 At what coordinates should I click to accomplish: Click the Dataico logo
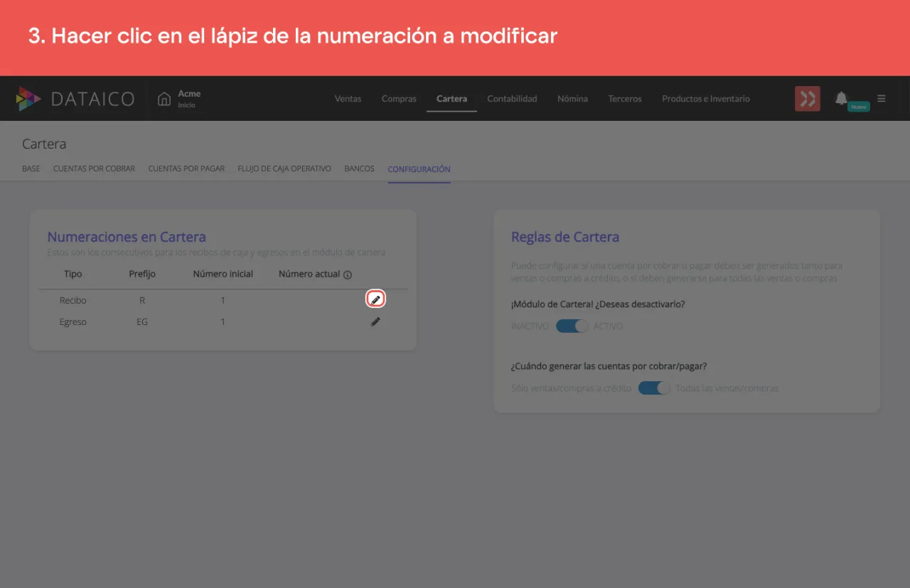[x=75, y=99]
